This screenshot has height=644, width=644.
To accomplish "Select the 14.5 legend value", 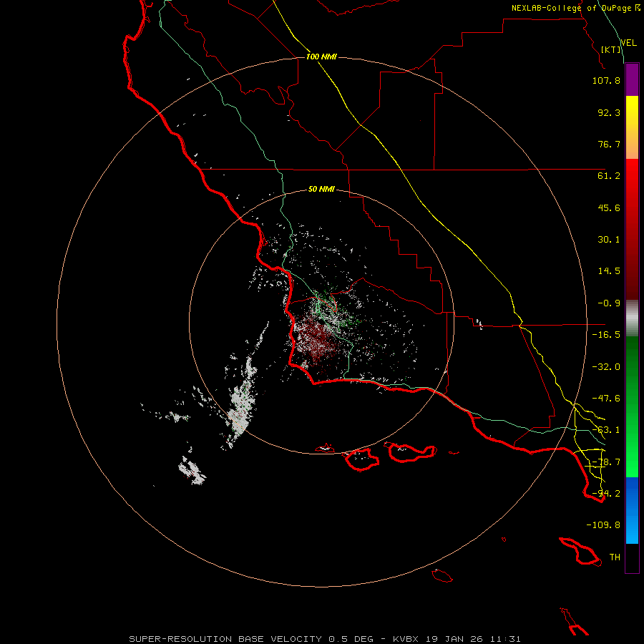I will 609,271.
